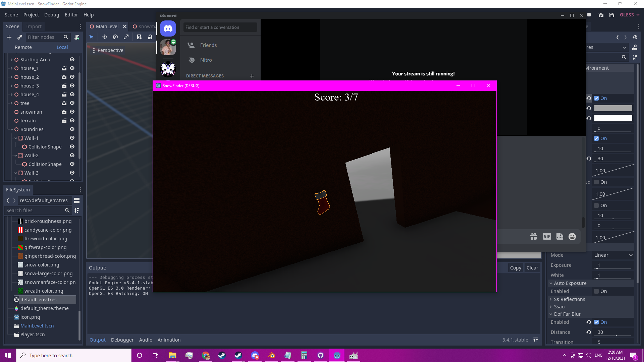This screenshot has width=644, height=362.
Task: Open the Discord emoji picker
Action: (x=572, y=237)
